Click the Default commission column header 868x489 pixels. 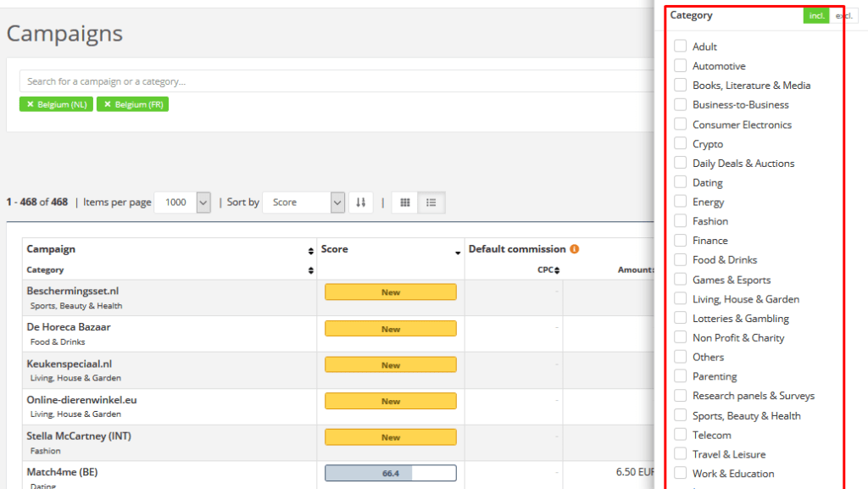[517, 249]
